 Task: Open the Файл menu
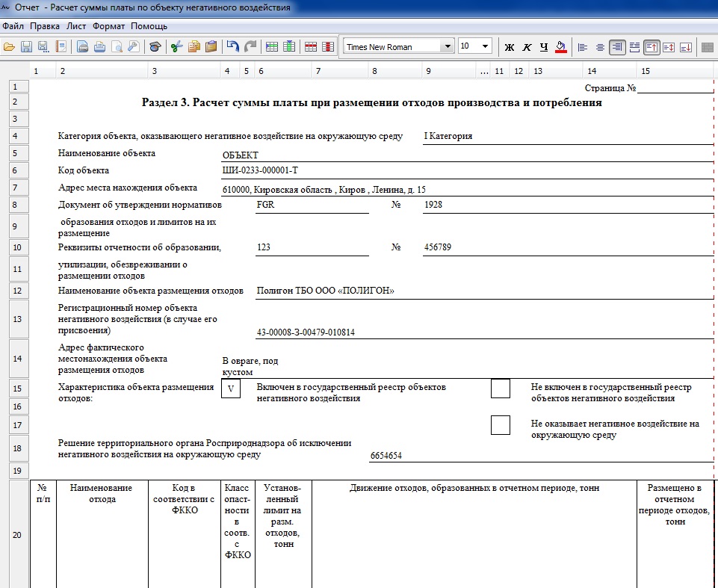13,26
